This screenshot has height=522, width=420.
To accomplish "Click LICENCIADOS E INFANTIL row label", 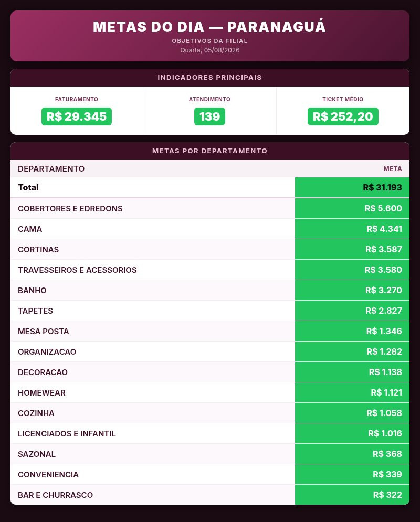I will pos(67,434).
